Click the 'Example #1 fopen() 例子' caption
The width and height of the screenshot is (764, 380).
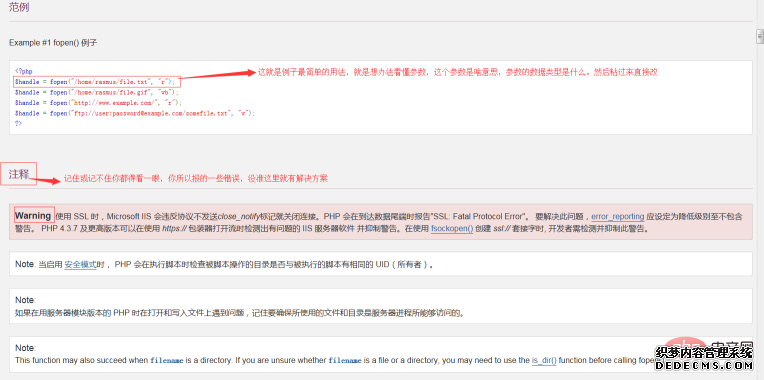(53, 43)
